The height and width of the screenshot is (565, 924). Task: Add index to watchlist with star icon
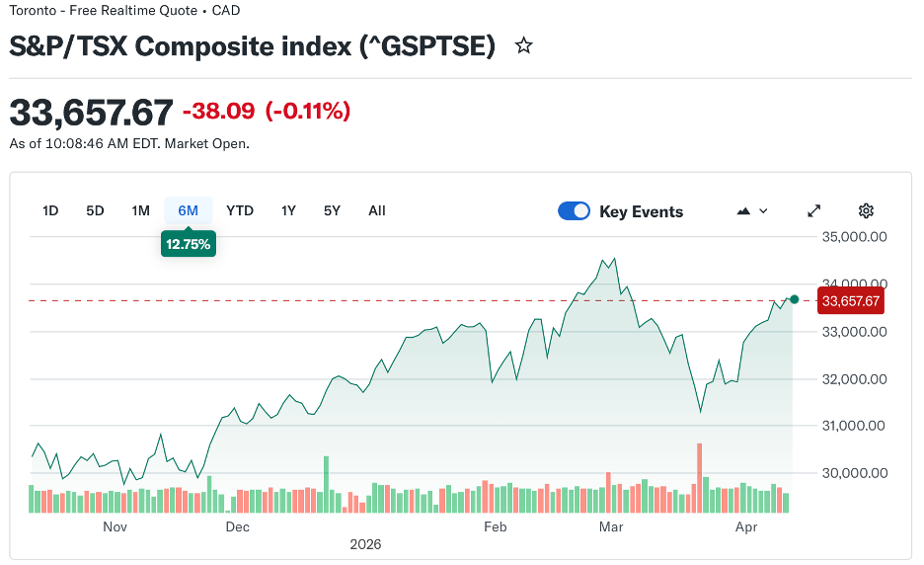coord(524,45)
